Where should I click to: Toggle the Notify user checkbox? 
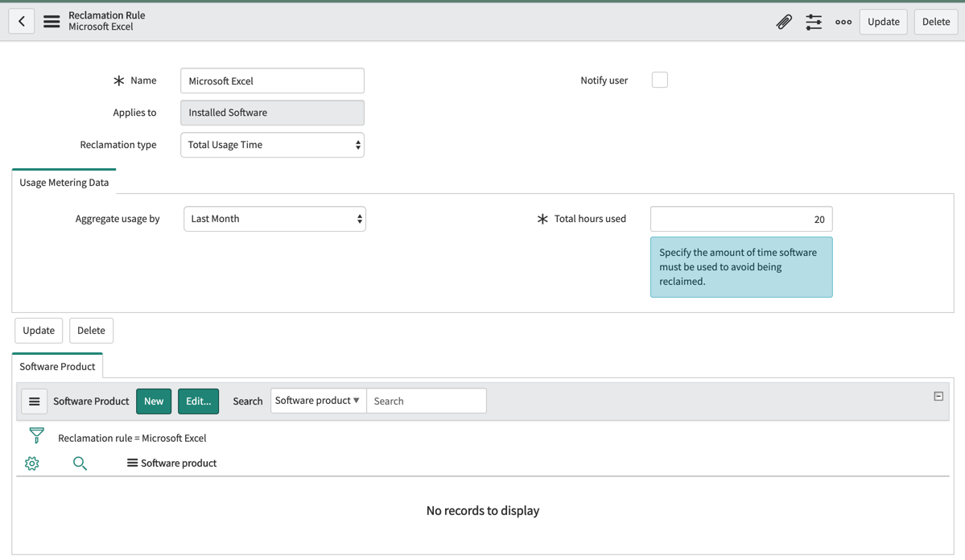point(660,80)
